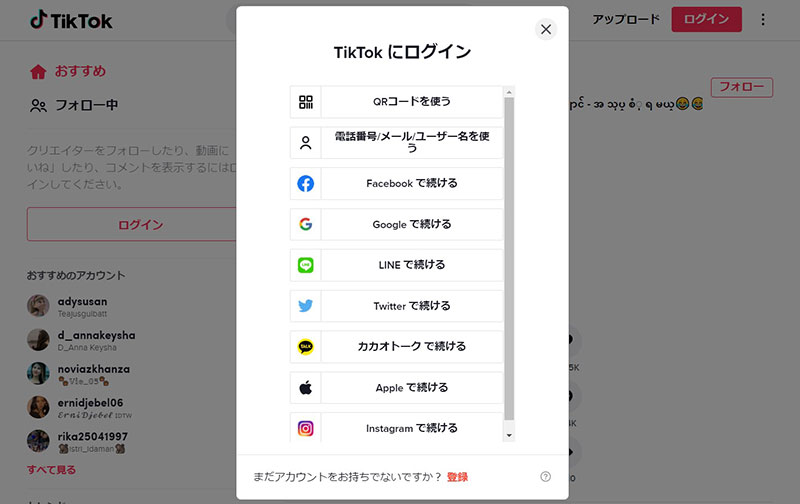Click the TikTok logo in header
800x504 pixels.
(71, 20)
